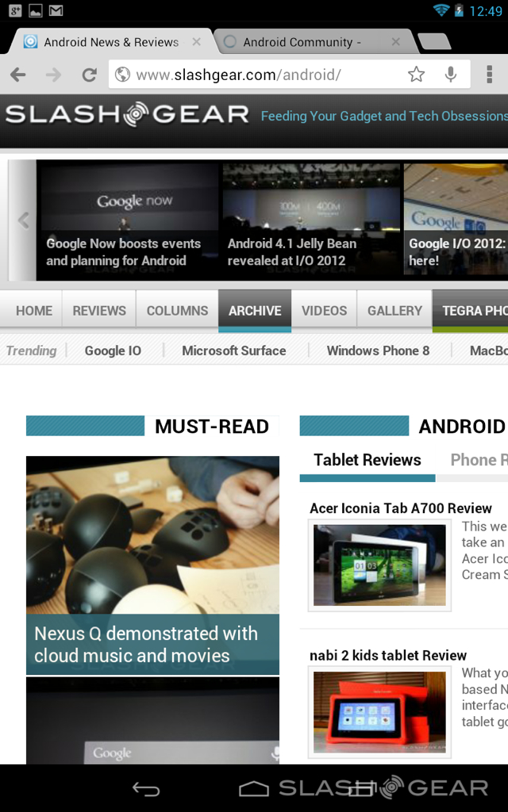508x812 pixels.
Task: Open the Gmail notification icon
Action: click(56, 10)
